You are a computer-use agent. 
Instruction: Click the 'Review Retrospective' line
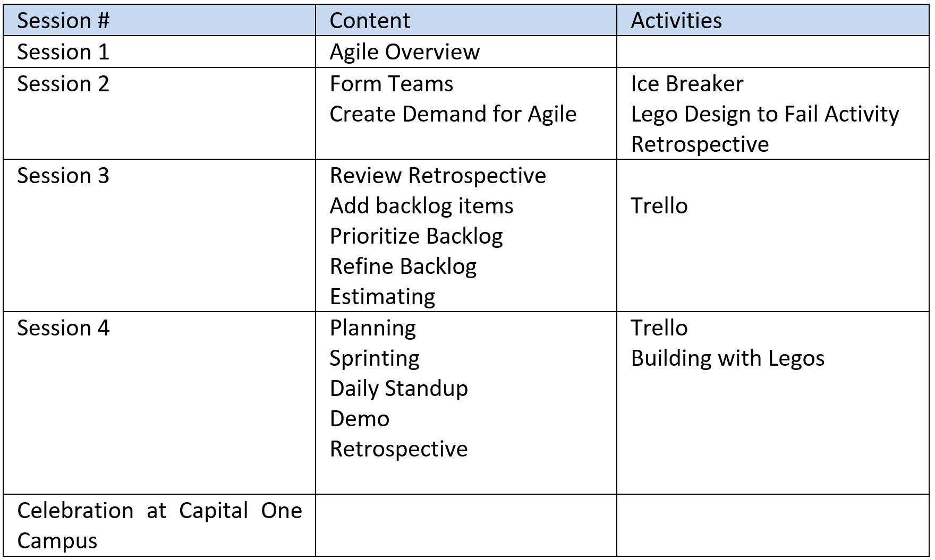(438, 176)
